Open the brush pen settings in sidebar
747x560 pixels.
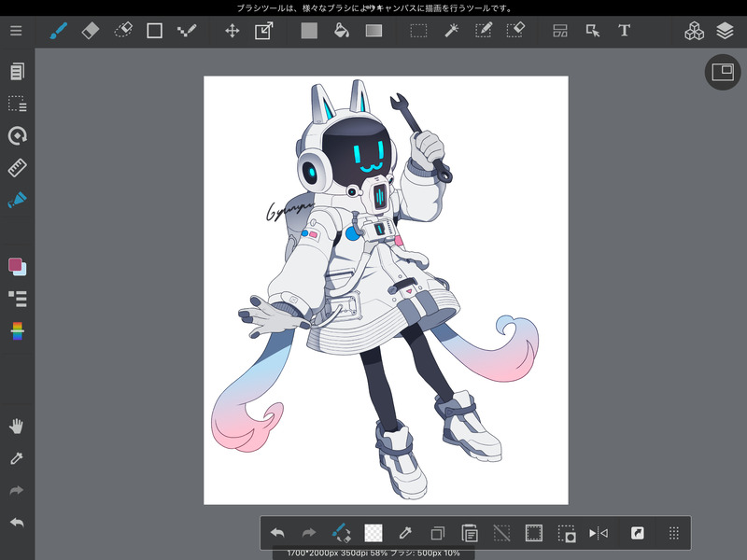pos(17,200)
